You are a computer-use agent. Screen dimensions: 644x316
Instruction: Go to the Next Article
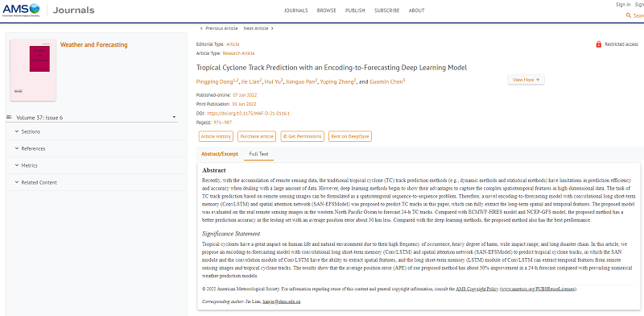[258, 28]
